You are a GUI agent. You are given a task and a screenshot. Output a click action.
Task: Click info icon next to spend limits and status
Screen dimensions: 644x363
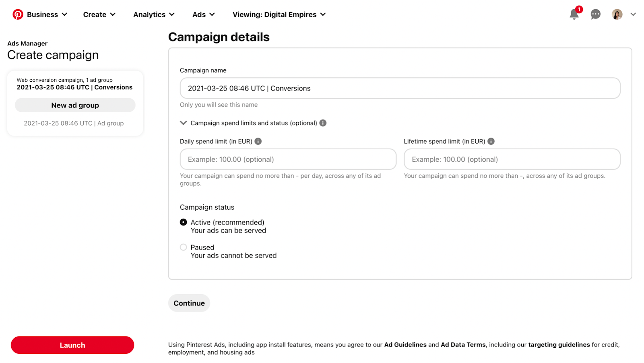pyautogui.click(x=323, y=123)
